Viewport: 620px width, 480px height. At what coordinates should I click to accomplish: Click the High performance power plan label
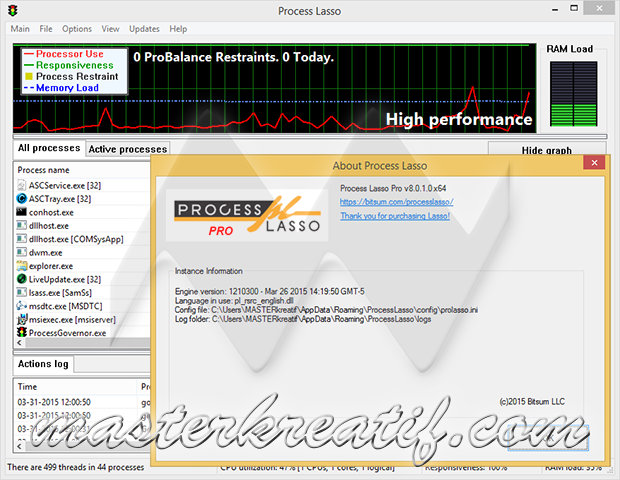tap(459, 119)
